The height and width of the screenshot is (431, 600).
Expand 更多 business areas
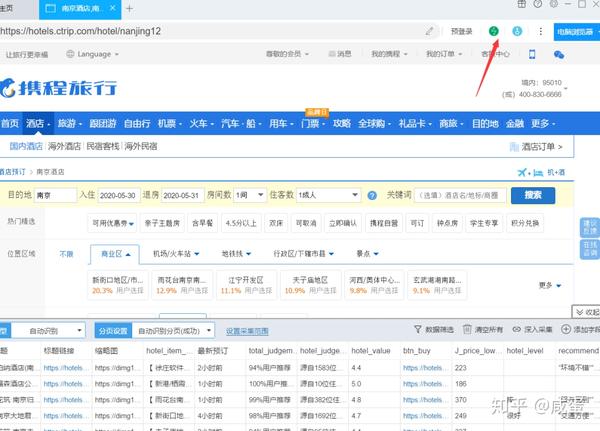(x=550, y=285)
